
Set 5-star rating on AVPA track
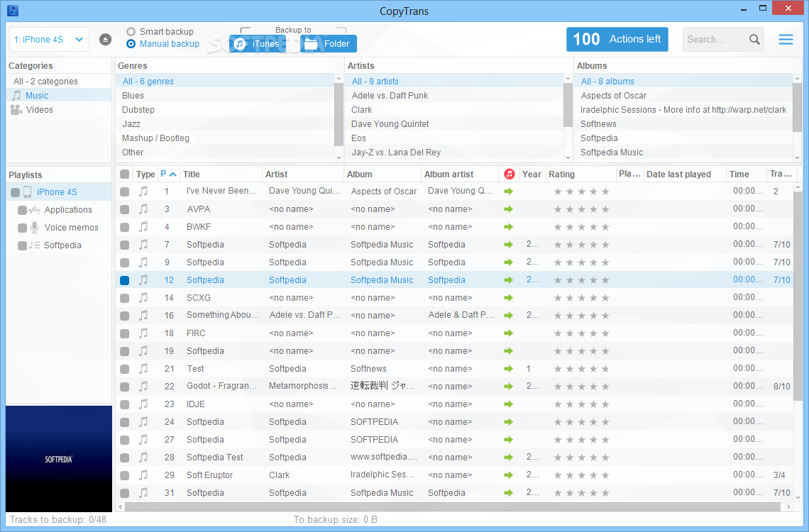(x=606, y=209)
